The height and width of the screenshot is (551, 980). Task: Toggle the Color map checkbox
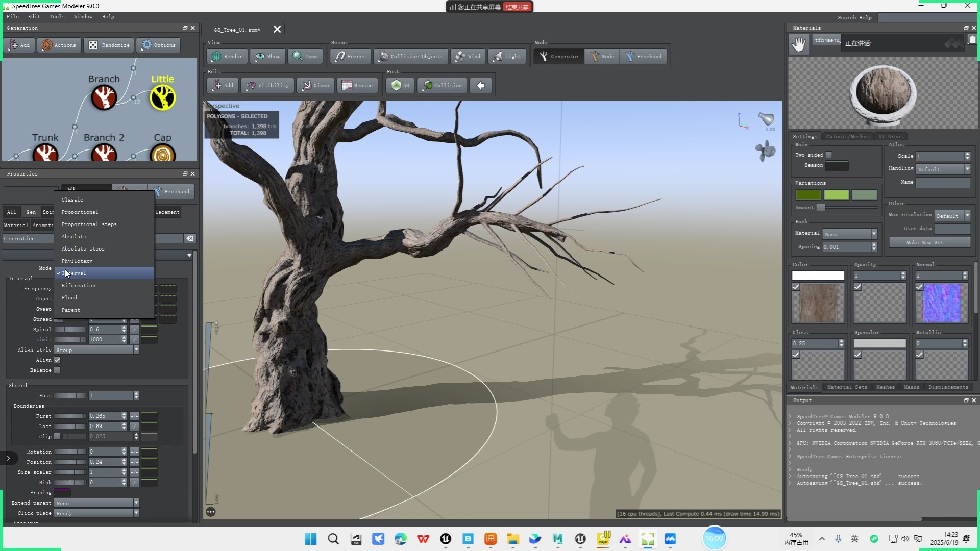tap(796, 287)
